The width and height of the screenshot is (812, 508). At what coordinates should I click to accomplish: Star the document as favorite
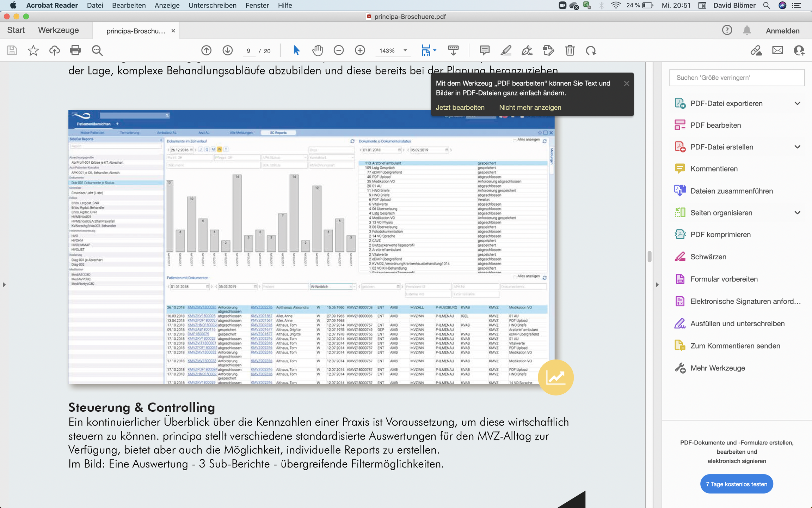(x=33, y=50)
